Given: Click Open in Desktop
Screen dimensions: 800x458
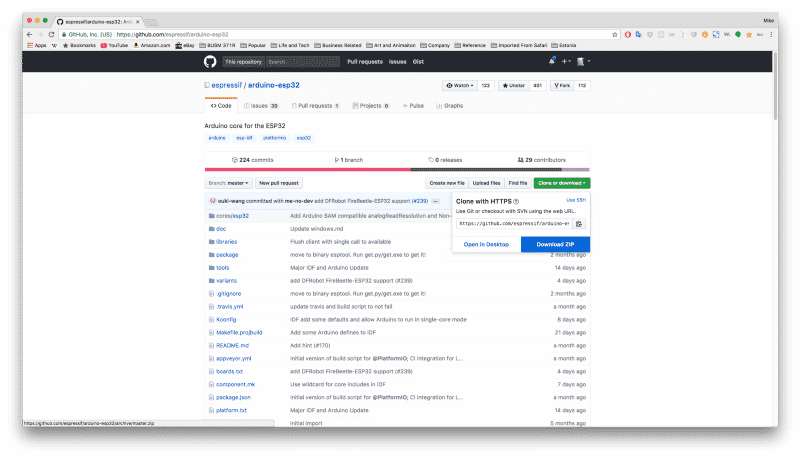Looking at the screenshot, I should point(486,244).
